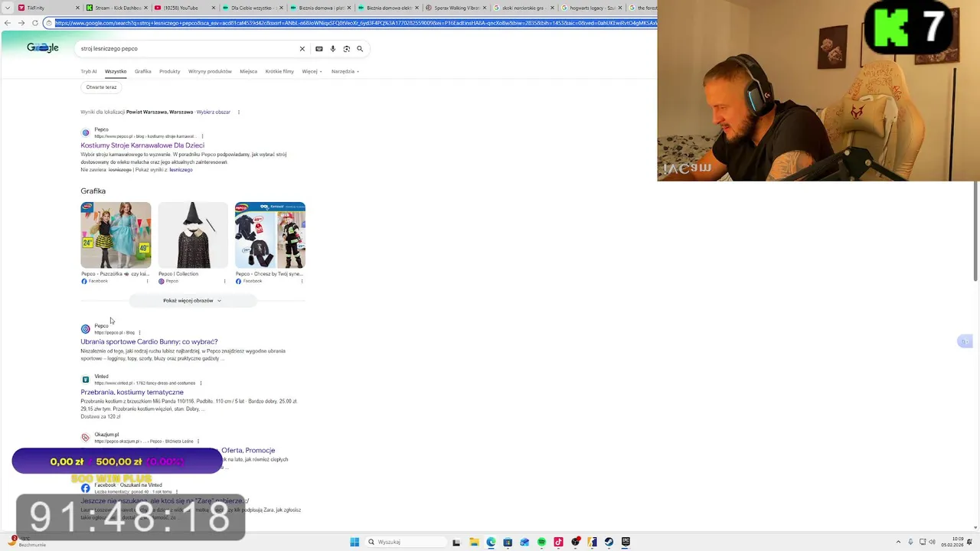
Task: Open Windows Start menu
Action: [354, 542]
